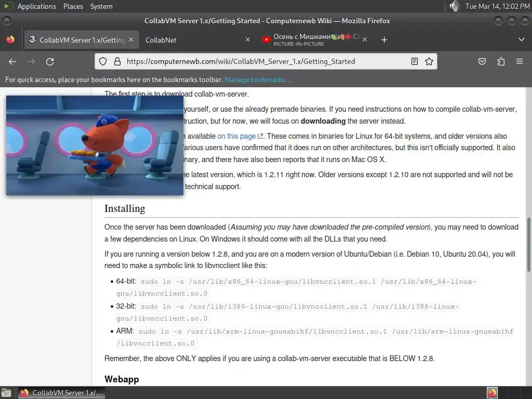Close the CollabNet tab
The width and height of the screenshot is (532, 399).
click(x=248, y=39)
